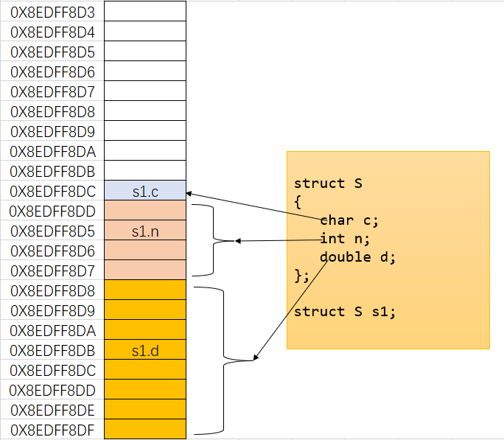Click address cell 0X8EDFF8D4
504x440 pixels.
52,32
